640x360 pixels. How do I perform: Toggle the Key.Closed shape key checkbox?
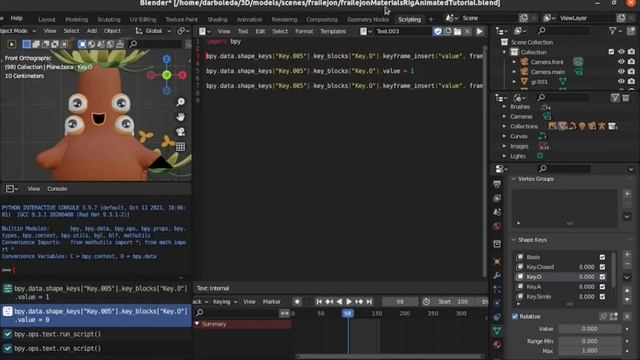pyautogui.click(x=602, y=267)
